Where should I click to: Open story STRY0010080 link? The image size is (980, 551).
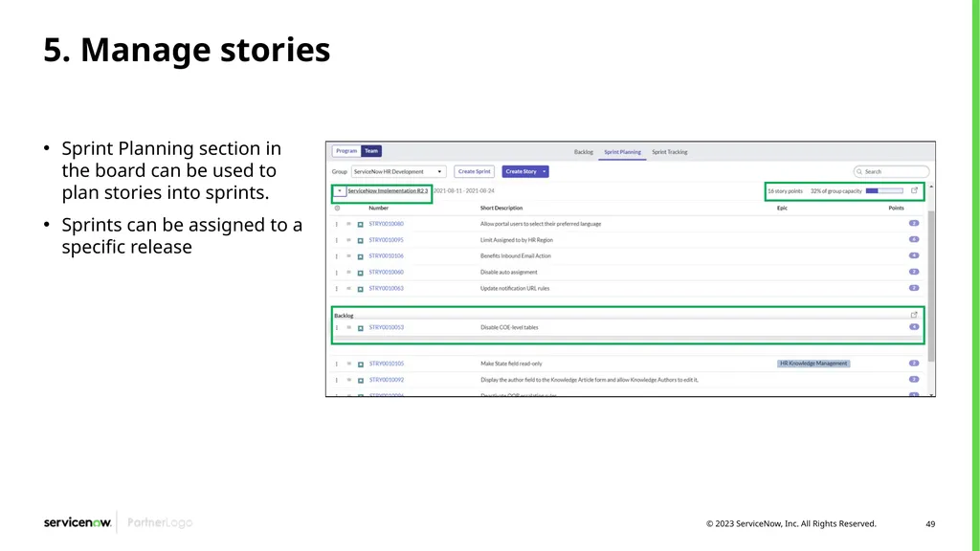tap(387, 224)
